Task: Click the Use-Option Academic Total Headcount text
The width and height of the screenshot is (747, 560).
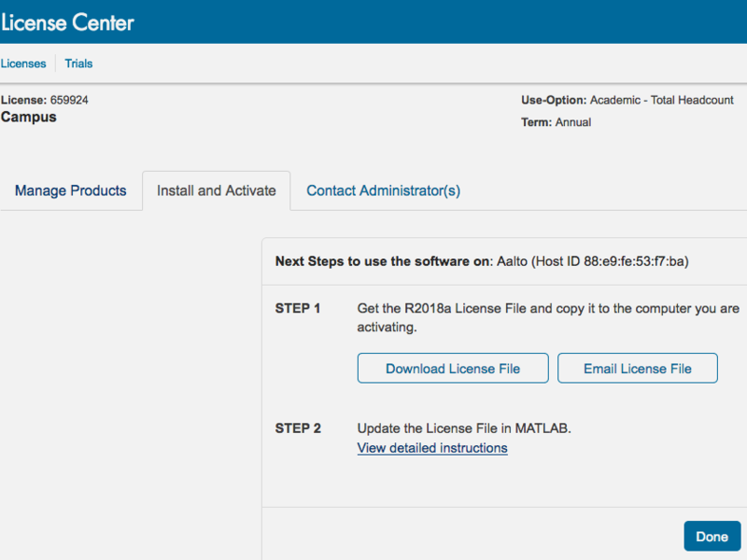Action: (627, 100)
